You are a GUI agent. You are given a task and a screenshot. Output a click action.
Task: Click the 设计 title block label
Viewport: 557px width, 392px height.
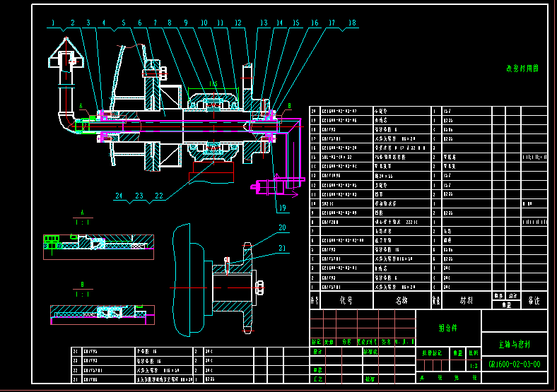(317, 352)
